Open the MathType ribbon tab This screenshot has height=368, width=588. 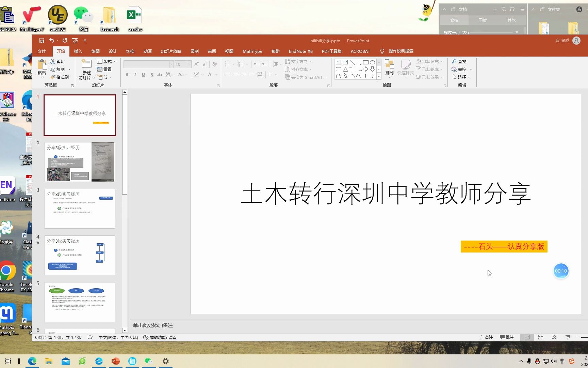(252, 51)
